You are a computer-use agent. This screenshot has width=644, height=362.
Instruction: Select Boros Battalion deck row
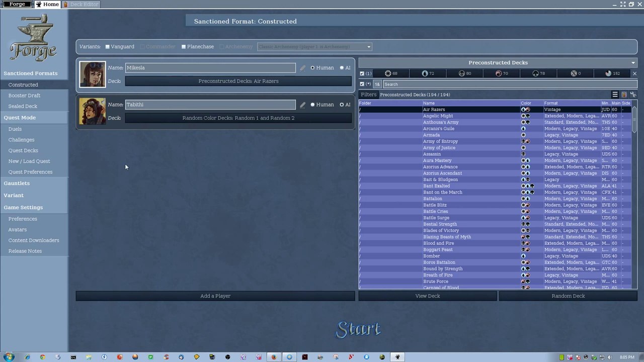click(496, 262)
